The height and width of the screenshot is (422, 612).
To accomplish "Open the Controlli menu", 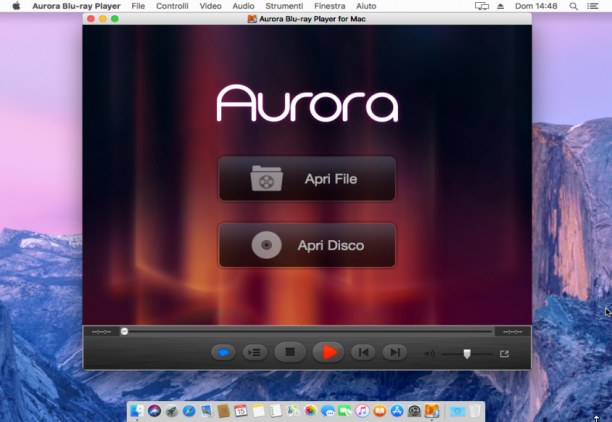I will [x=172, y=6].
